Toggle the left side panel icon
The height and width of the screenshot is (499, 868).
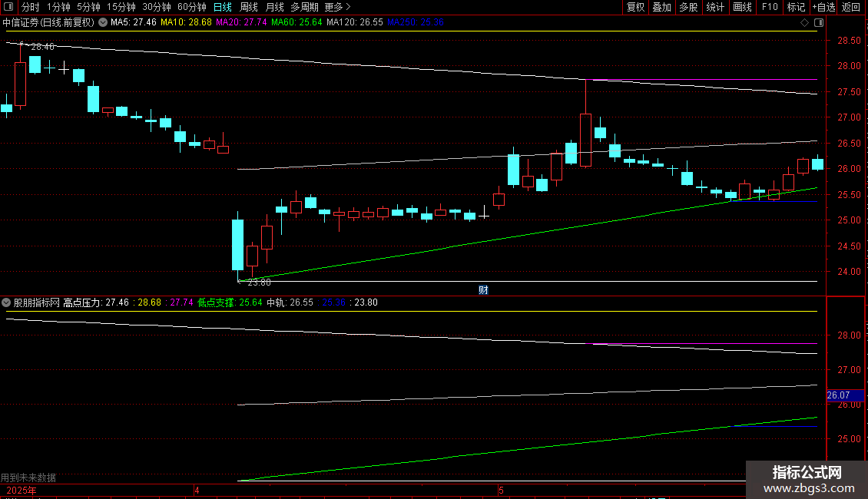[x=8, y=7]
